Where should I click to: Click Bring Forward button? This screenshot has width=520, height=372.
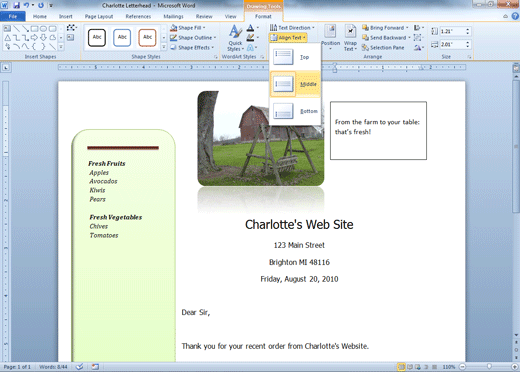coord(385,28)
